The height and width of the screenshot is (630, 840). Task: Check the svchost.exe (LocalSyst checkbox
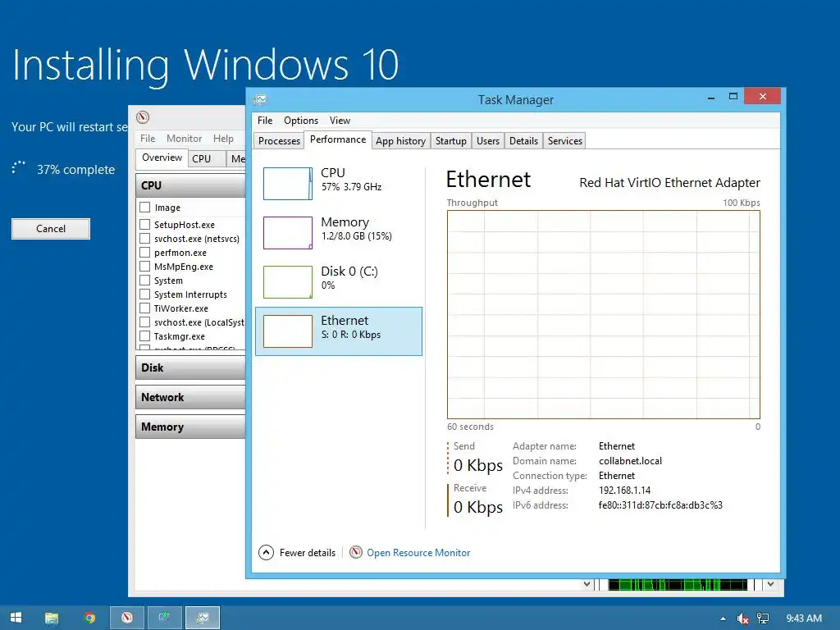point(144,322)
